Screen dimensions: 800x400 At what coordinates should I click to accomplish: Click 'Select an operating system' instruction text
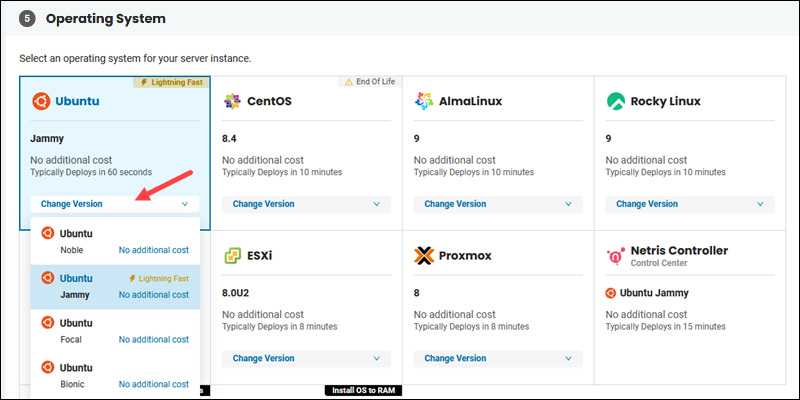135,59
